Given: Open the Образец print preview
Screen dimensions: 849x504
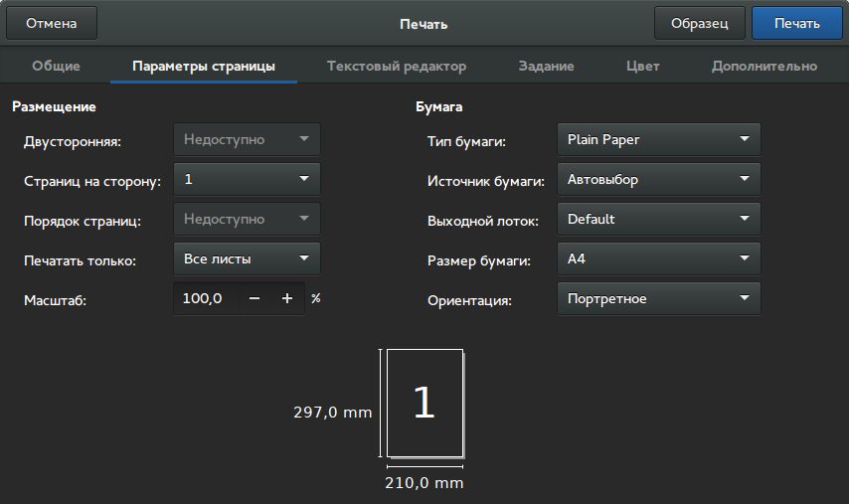Looking at the screenshot, I should tap(700, 24).
